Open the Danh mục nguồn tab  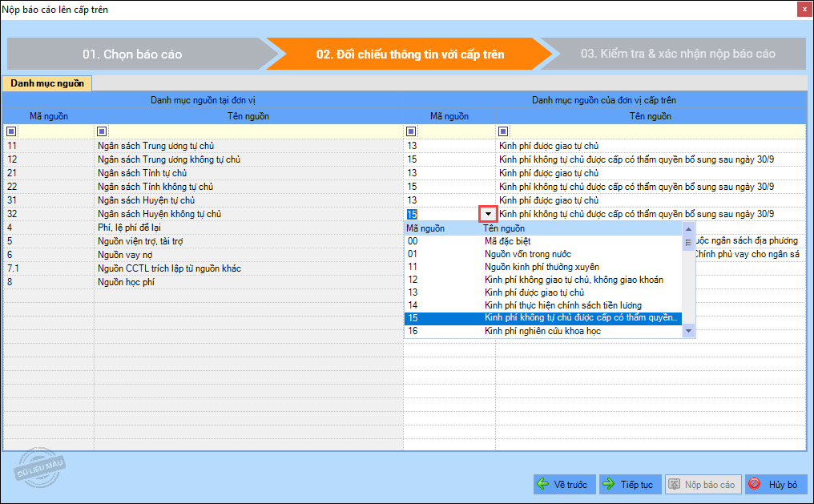(47, 83)
